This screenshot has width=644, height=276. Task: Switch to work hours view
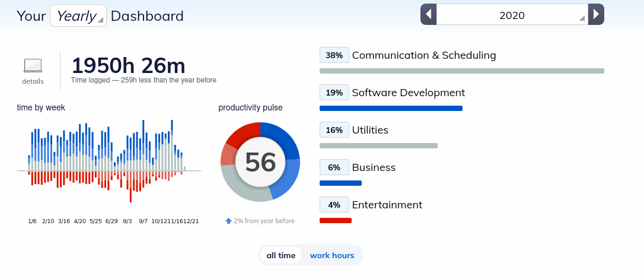coord(332,255)
